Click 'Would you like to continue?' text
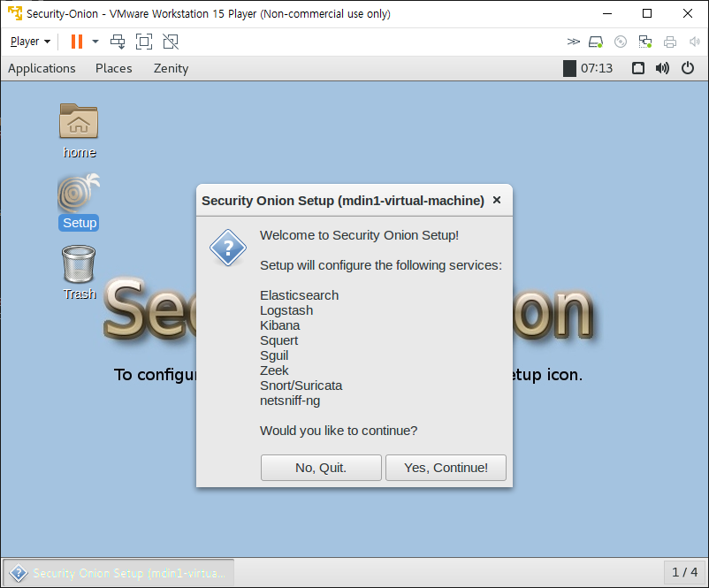Image resolution: width=709 pixels, height=588 pixels. (339, 431)
